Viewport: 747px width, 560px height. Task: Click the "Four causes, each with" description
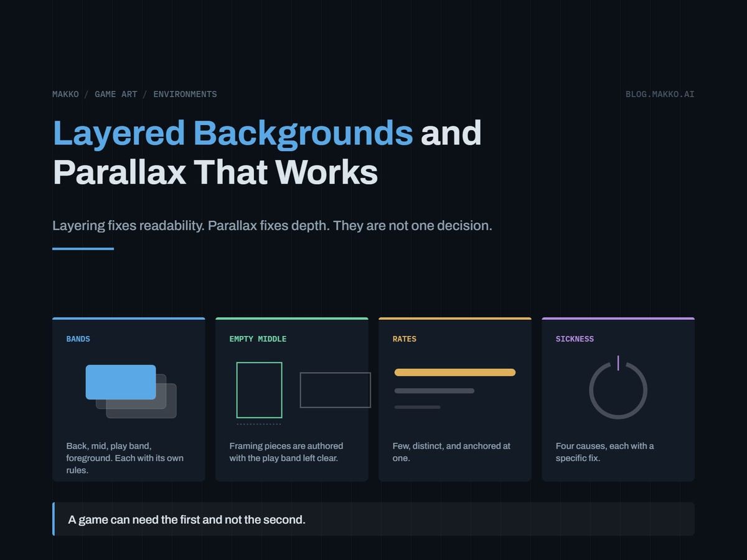pos(605,452)
